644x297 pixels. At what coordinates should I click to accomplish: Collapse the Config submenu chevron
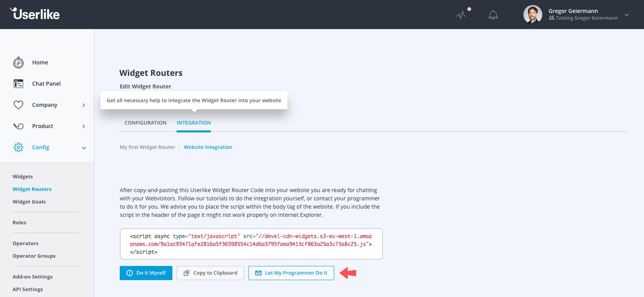84,148
